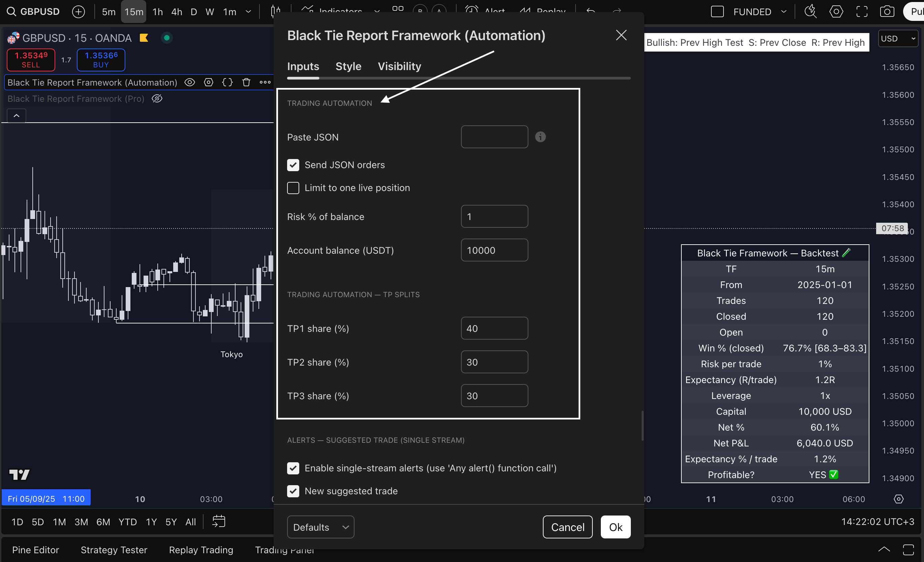The image size is (924, 562).
Task: Collapse indicator legend chevron
Action: pos(17,116)
